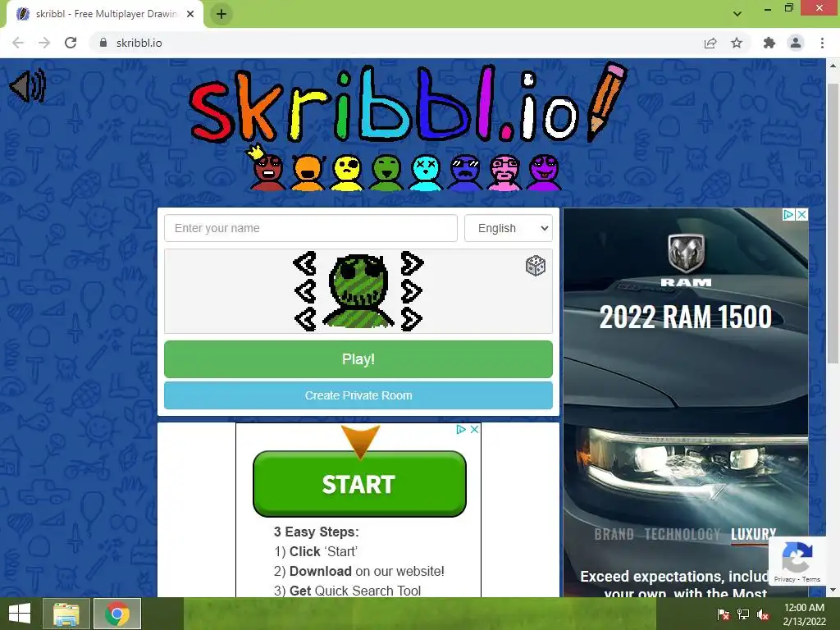The width and height of the screenshot is (840, 630).
Task: Click the top left avatar arrow
Action: pos(305,263)
